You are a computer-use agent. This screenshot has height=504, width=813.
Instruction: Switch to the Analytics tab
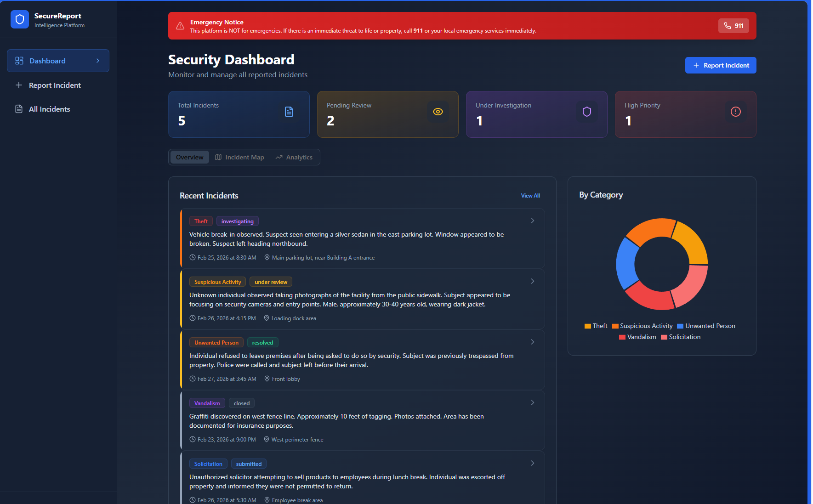click(294, 157)
